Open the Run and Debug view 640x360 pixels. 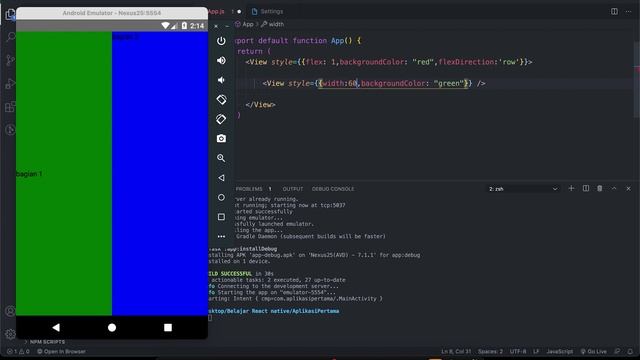click(11, 84)
